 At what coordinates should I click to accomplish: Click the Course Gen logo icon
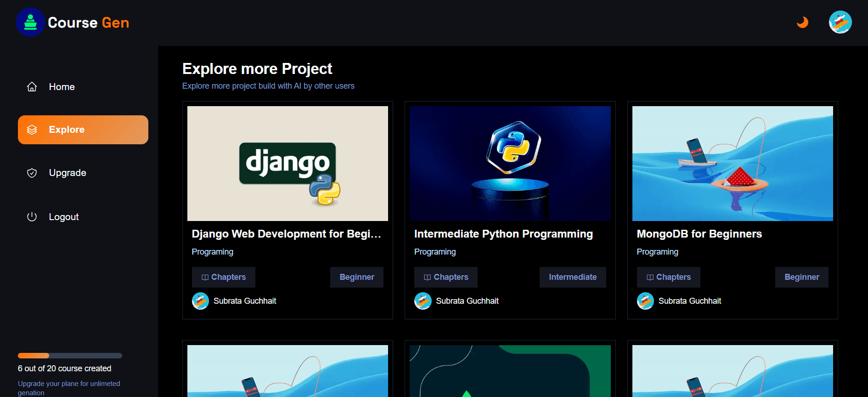coord(30,22)
